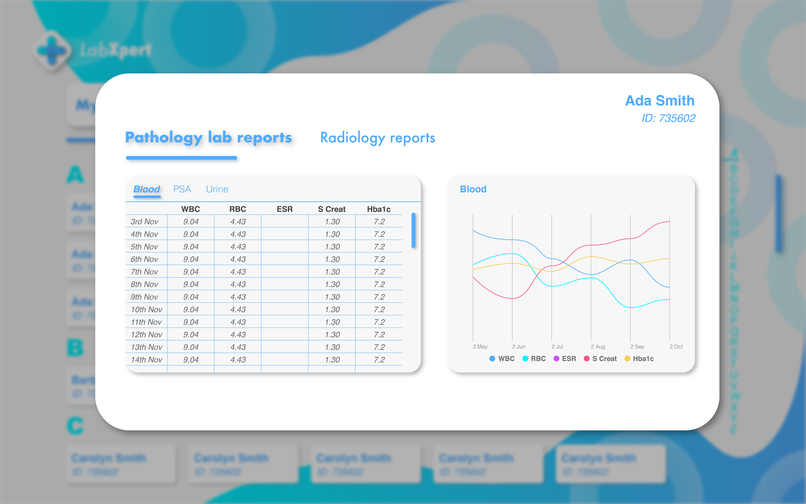Image resolution: width=806 pixels, height=504 pixels.
Task: Click Hba1c value 7.2 in 9th Nov row
Action: tap(379, 297)
